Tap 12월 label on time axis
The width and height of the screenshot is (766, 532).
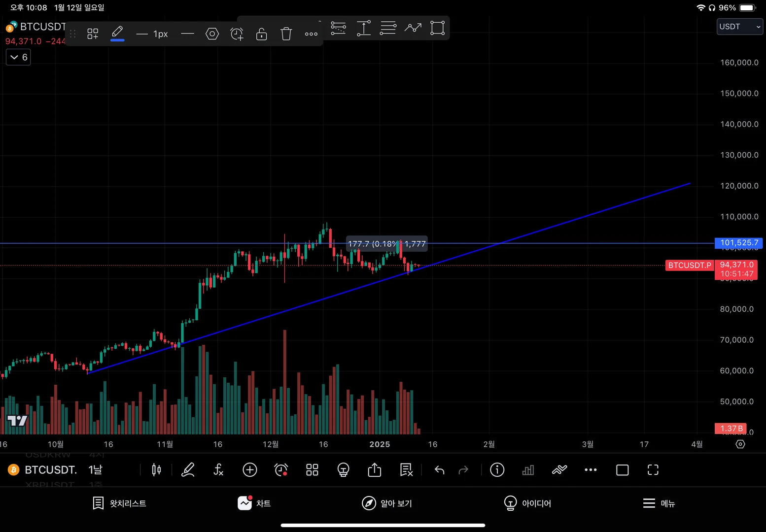[271, 444]
